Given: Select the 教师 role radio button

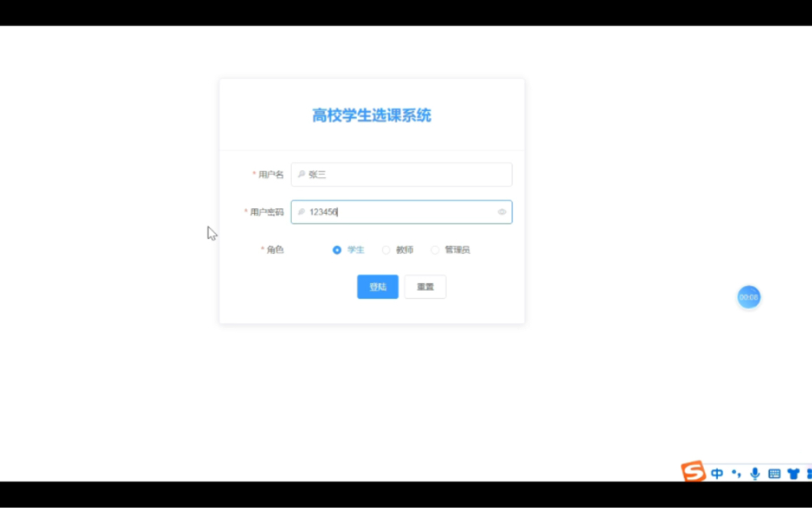Looking at the screenshot, I should point(386,249).
